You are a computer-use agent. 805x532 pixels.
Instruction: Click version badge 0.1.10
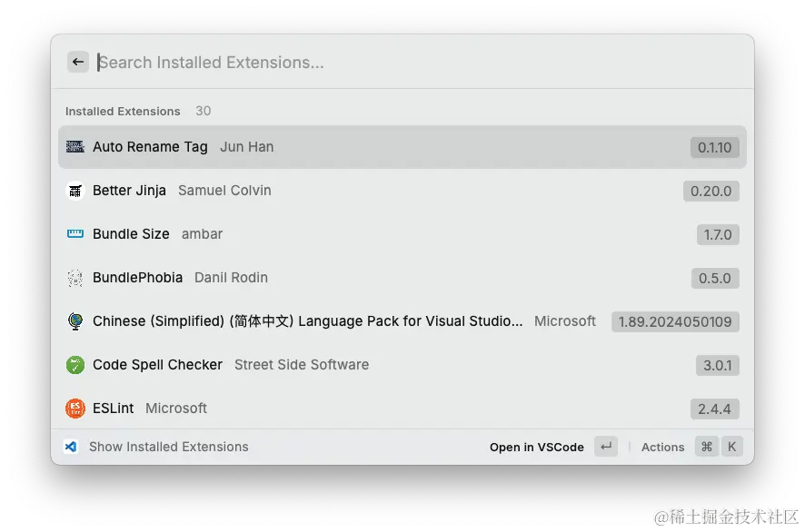(715, 147)
